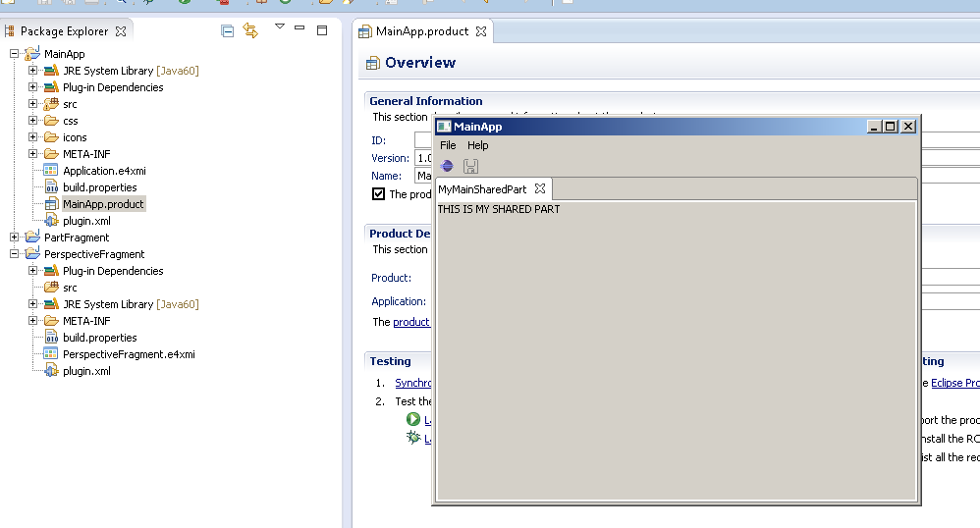Click the Eclipse globe icon in MainApp toolbar

pyautogui.click(x=447, y=166)
